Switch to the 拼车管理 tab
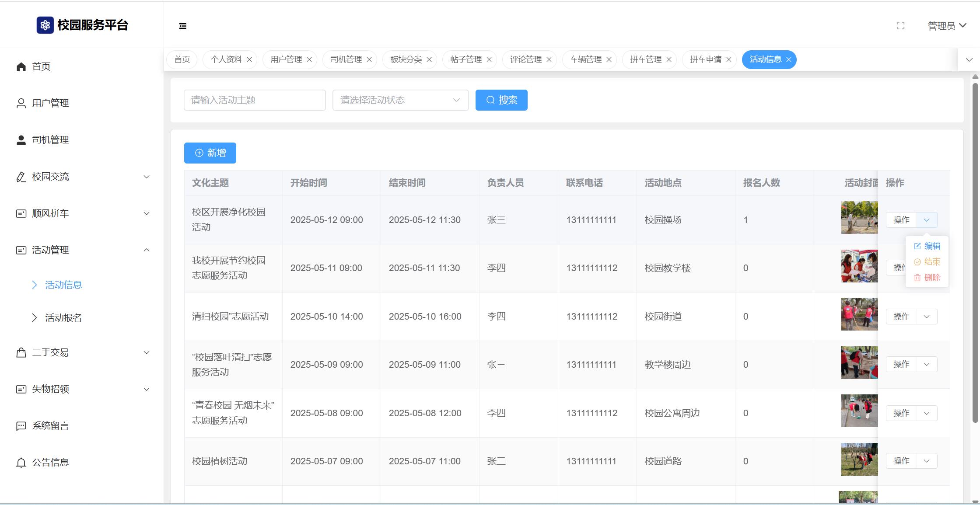Viewport: 980px width, 505px height. pyautogui.click(x=645, y=59)
